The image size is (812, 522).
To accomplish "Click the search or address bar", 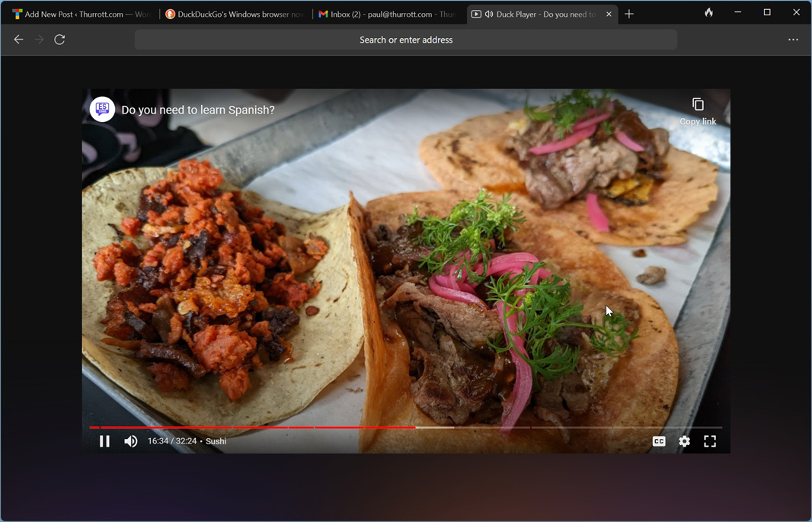I will tap(405, 40).
